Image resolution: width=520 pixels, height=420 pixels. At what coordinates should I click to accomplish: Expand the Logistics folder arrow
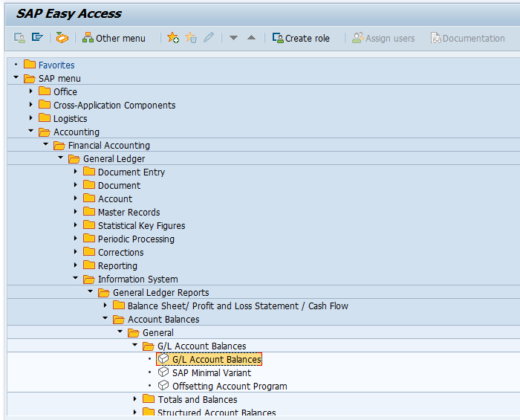(x=31, y=118)
